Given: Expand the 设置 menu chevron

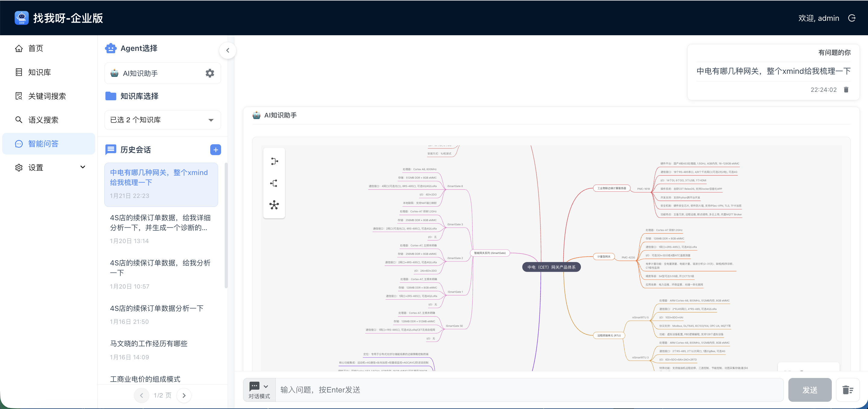Looking at the screenshot, I should coord(83,167).
